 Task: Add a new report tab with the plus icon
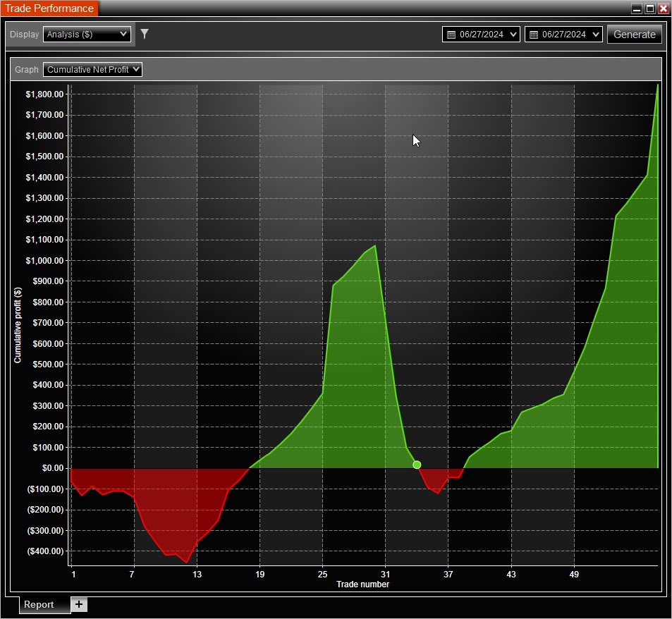click(x=78, y=604)
